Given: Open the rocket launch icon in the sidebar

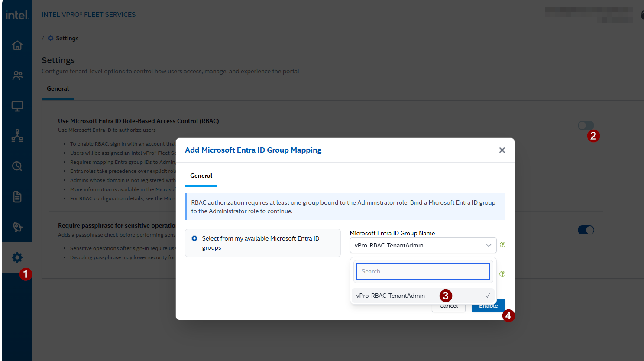Looking at the screenshot, I should [17, 227].
